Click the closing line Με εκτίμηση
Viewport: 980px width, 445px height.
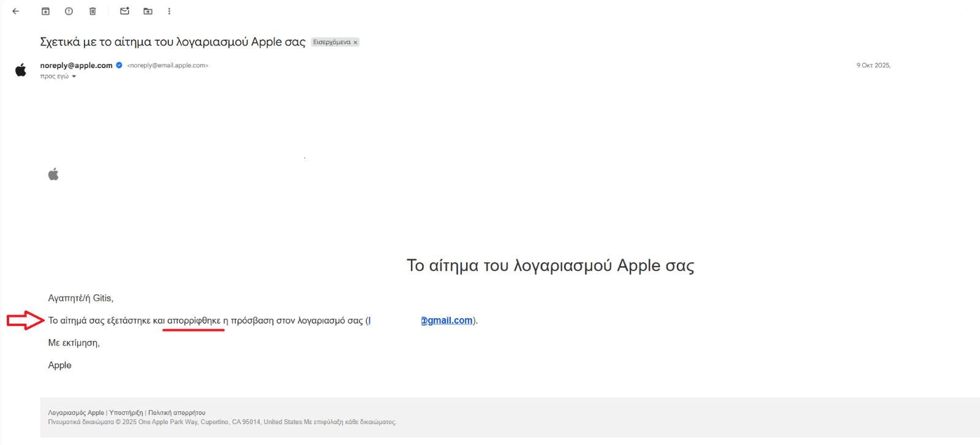pyautogui.click(x=74, y=343)
